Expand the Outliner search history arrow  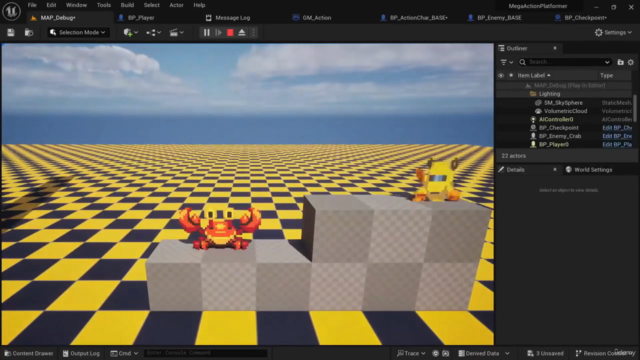click(607, 62)
